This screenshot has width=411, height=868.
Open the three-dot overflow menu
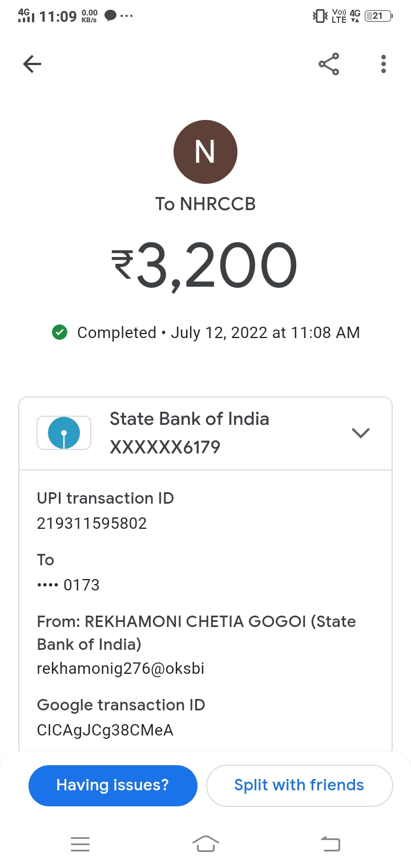tap(384, 64)
